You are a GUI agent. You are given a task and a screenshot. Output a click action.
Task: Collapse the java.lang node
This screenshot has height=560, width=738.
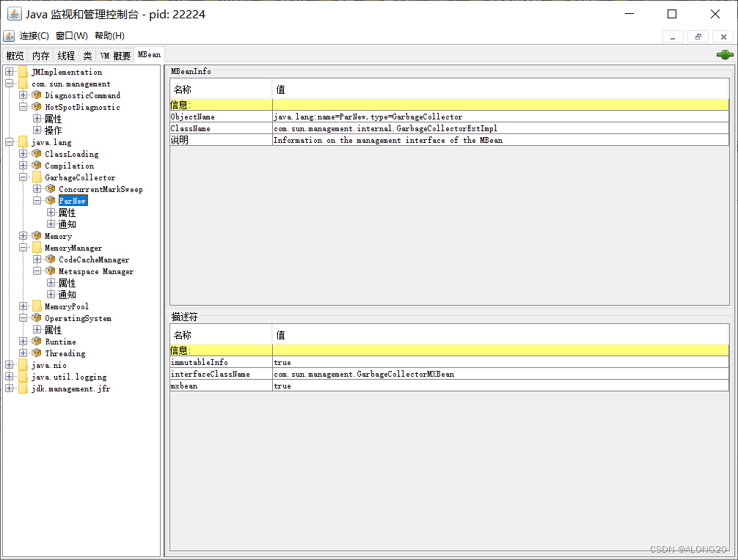coord(9,142)
